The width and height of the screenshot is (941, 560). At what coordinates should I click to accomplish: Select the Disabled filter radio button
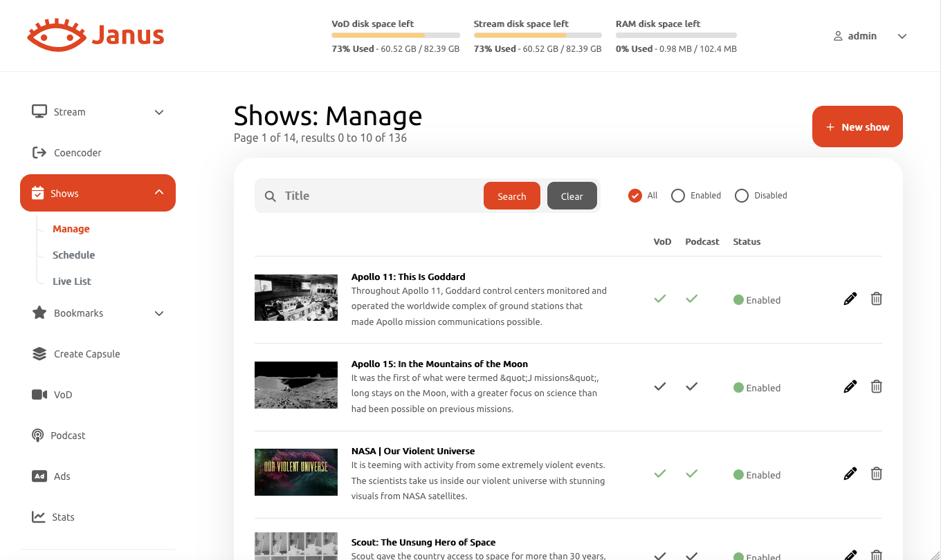pos(742,196)
